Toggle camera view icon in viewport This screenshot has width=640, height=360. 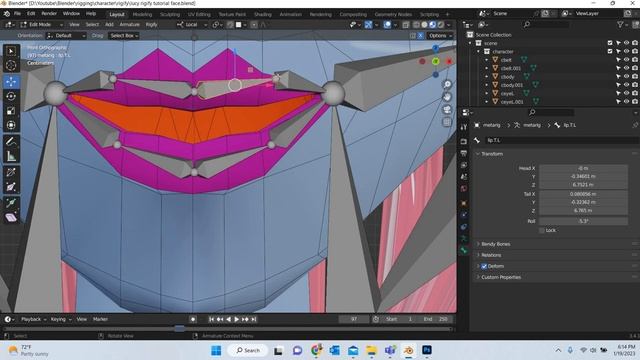[x=447, y=109]
